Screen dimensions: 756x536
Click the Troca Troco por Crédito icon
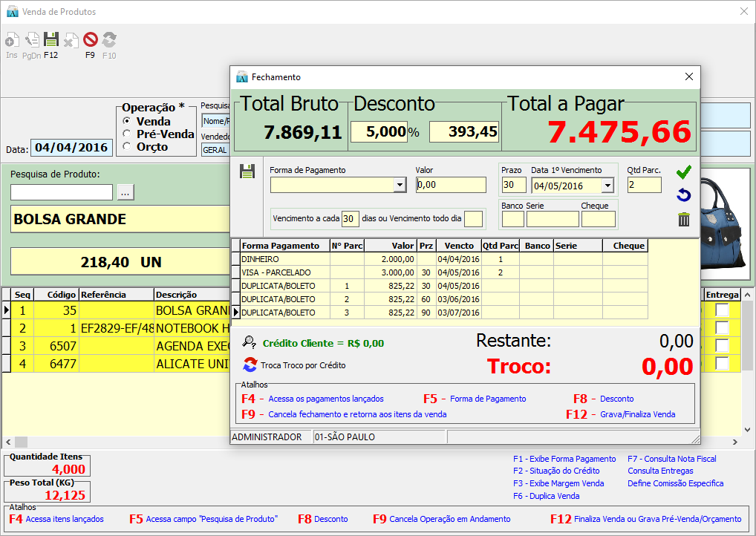click(x=250, y=365)
